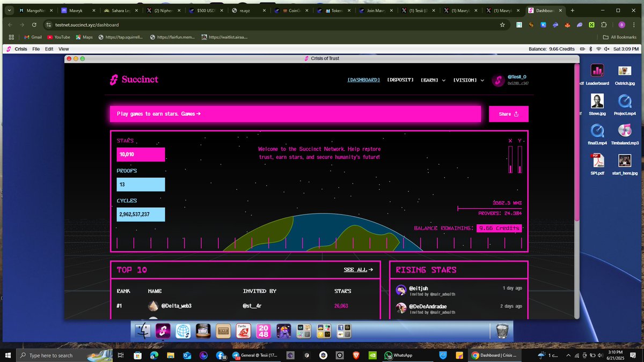Viewport: 644px width, 362px height.
Task: Open the SP1.pdf desktop icon
Action: 597,165
